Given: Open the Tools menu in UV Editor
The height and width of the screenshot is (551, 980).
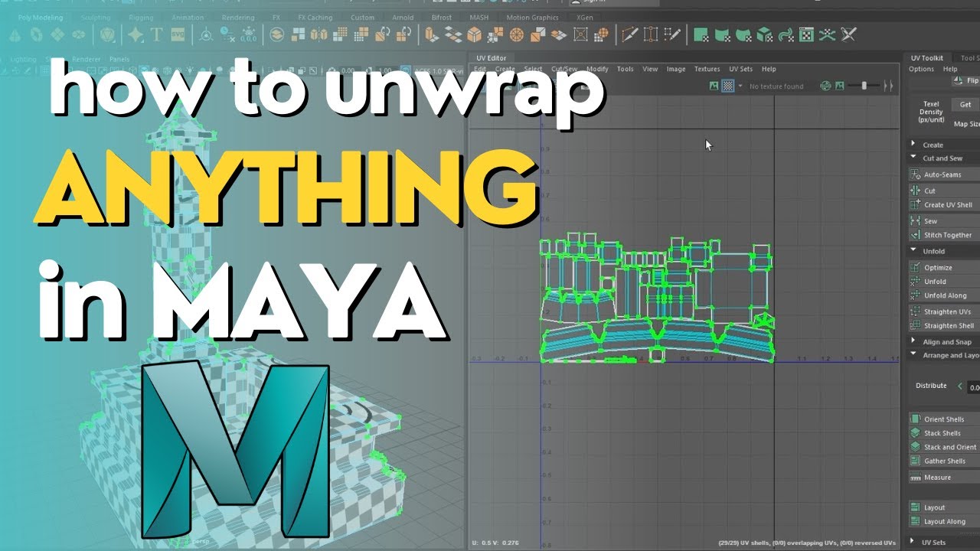Looking at the screenshot, I should (626, 69).
